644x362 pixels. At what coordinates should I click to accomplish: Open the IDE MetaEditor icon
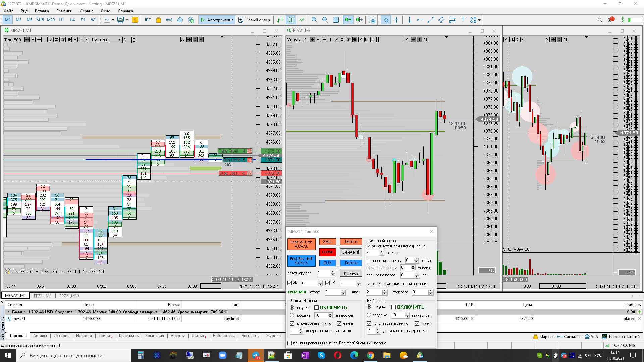[148, 20]
